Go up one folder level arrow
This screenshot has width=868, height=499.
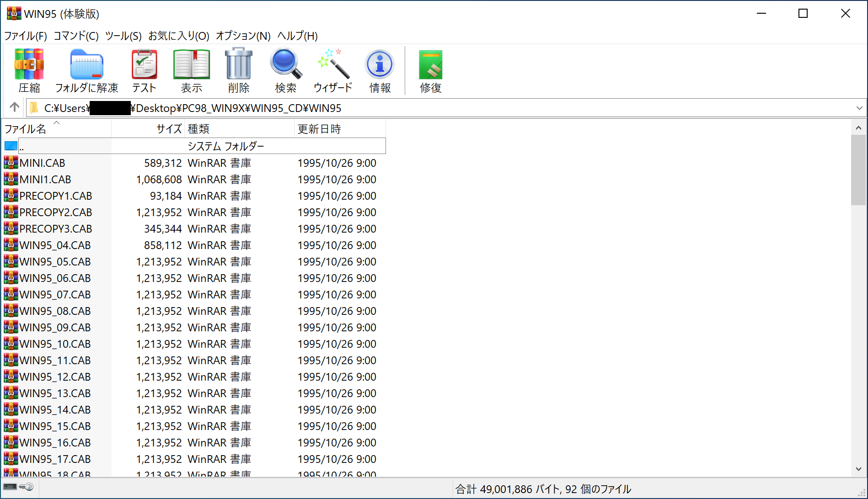point(14,107)
